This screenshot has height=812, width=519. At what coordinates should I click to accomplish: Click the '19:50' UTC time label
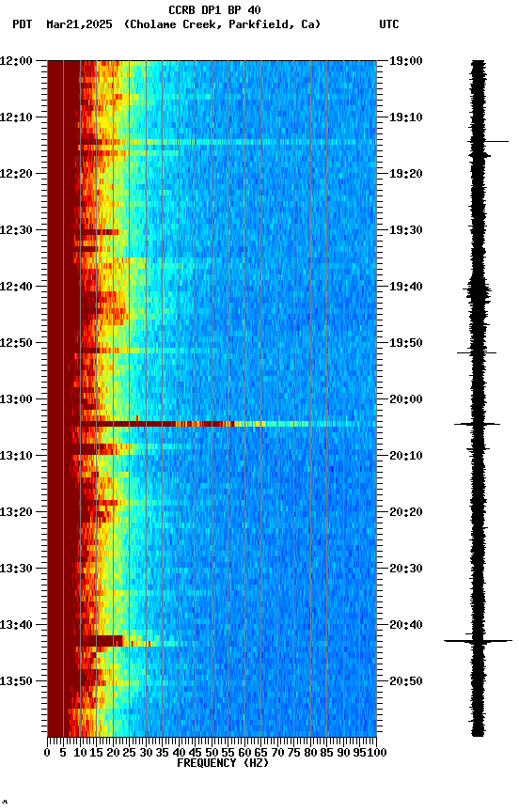[406, 343]
